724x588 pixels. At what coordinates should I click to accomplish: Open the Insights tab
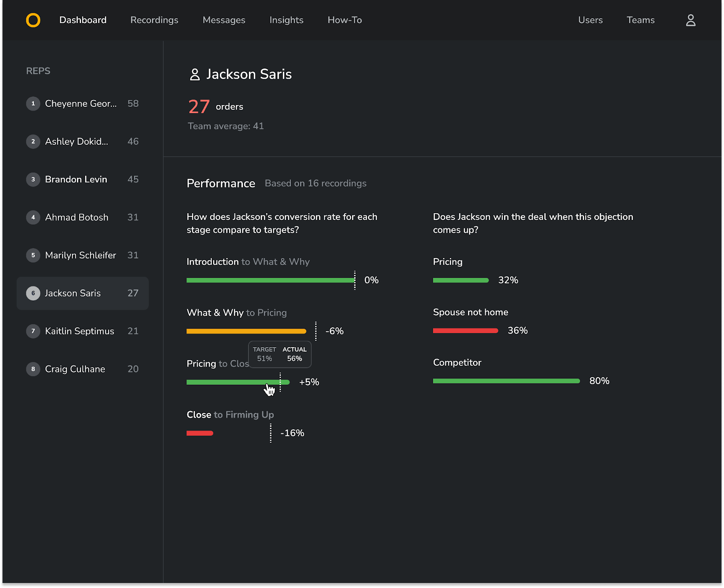pyautogui.click(x=286, y=20)
